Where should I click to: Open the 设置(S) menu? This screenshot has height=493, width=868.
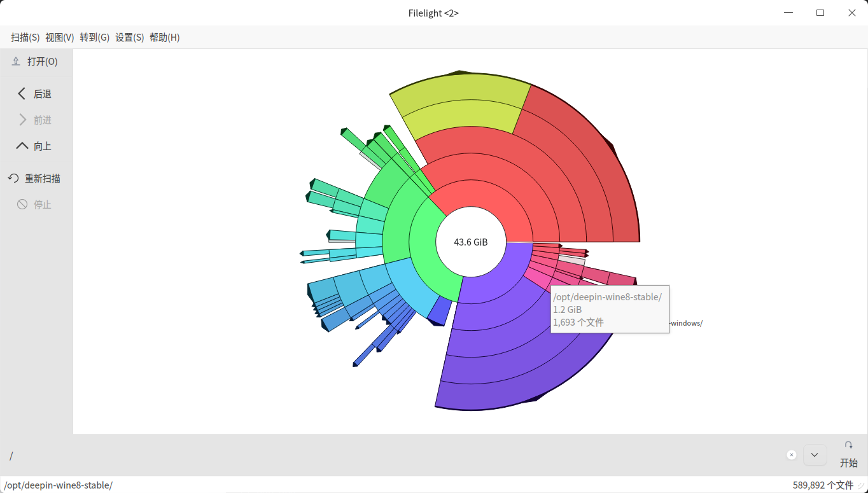[130, 38]
